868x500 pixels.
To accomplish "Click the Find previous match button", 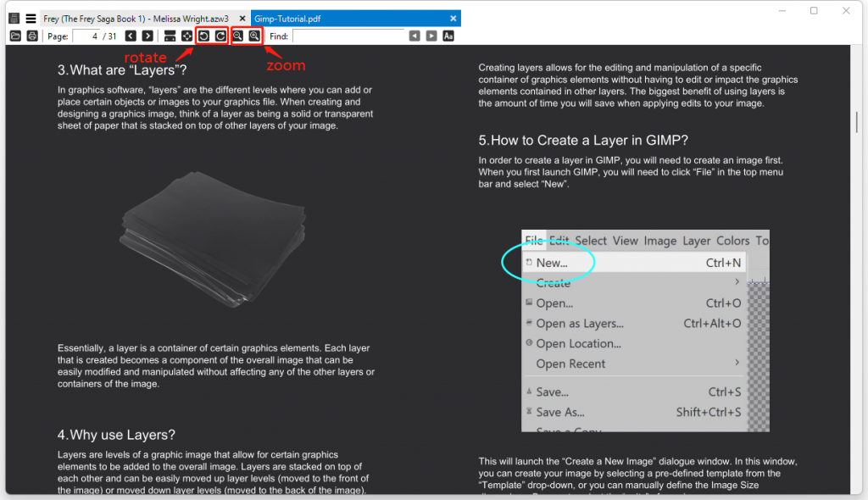I will [415, 36].
